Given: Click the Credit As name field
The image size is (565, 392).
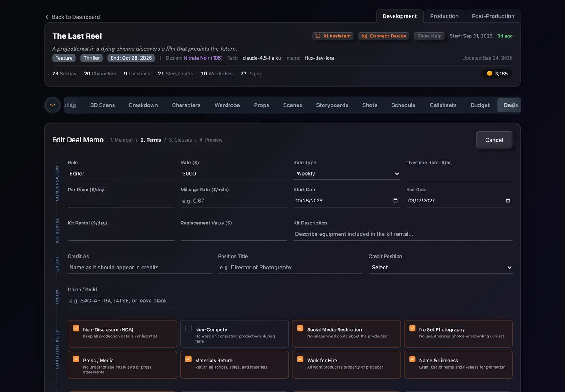Looking at the screenshot, I should point(140,267).
